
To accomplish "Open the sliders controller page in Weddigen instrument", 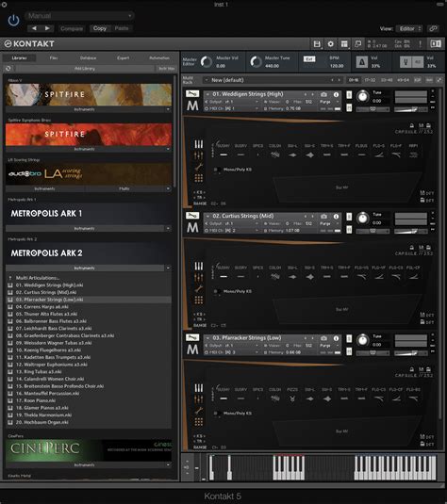I will tap(199, 155).
